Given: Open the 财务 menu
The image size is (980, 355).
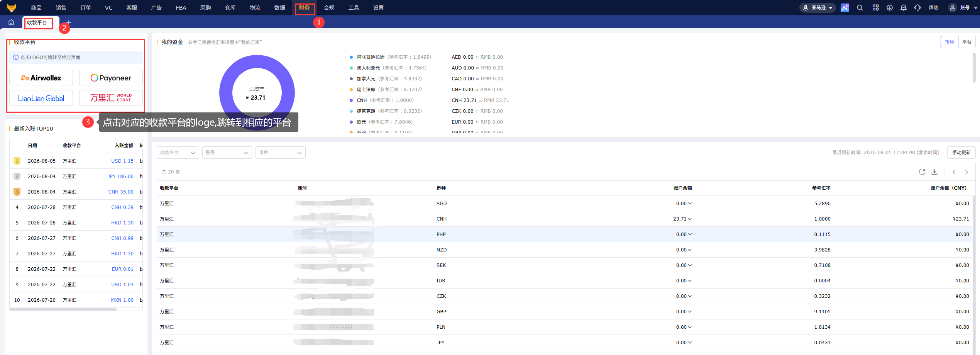Looking at the screenshot, I should 304,8.
